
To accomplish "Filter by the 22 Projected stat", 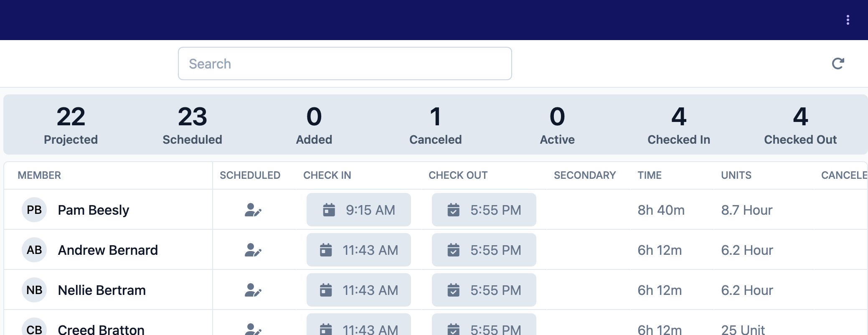I will pyautogui.click(x=71, y=124).
